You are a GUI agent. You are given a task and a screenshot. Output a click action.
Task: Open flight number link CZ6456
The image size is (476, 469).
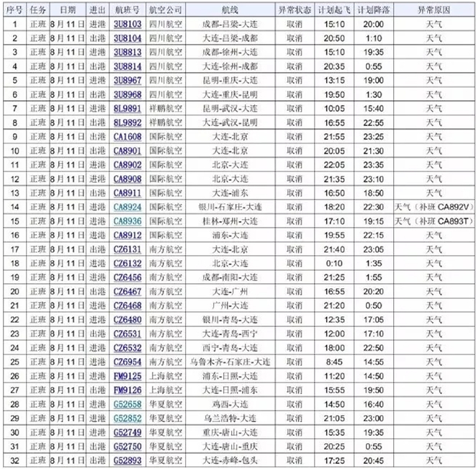[127, 277]
